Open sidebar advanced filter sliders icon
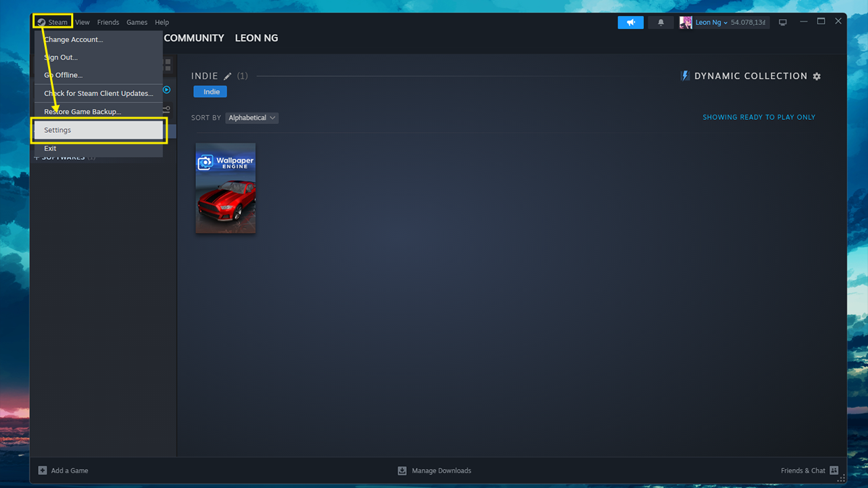This screenshot has width=868, height=488. (167, 110)
